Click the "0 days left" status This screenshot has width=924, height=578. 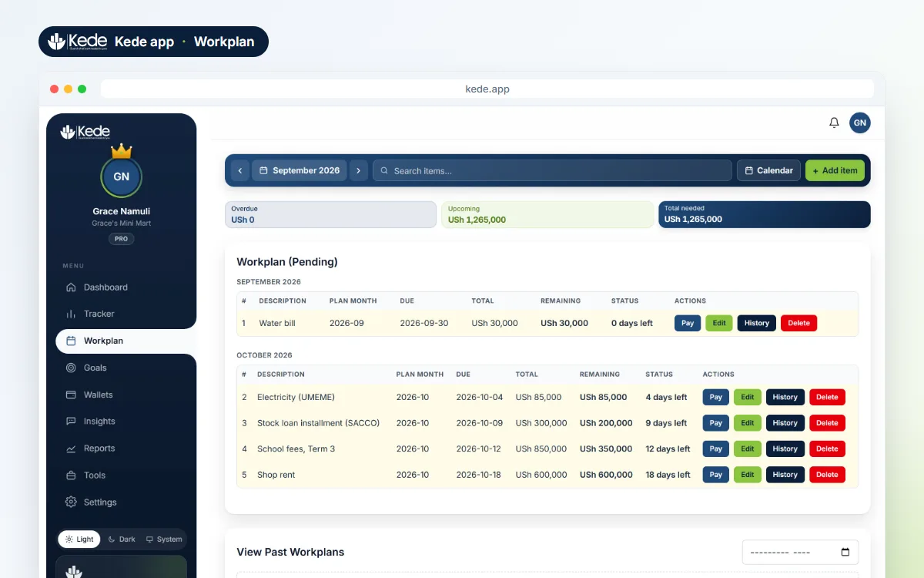632,323
